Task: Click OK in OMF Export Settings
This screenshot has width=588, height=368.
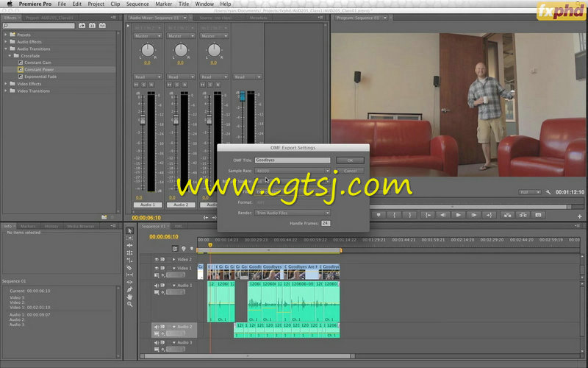Action: [x=351, y=160]
